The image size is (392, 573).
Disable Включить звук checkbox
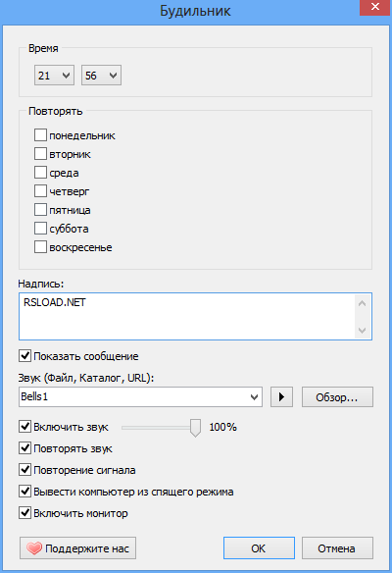point(24,426)
